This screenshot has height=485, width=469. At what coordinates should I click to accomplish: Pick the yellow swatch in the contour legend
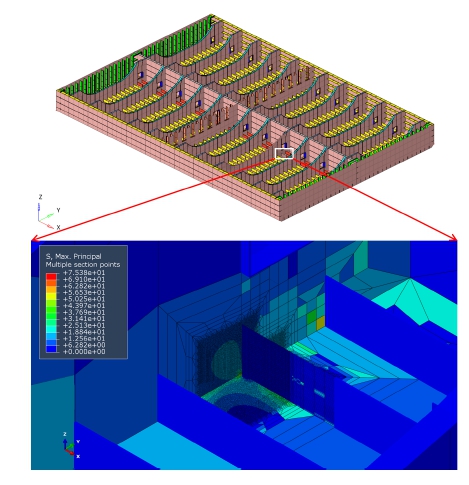(51, 296)
